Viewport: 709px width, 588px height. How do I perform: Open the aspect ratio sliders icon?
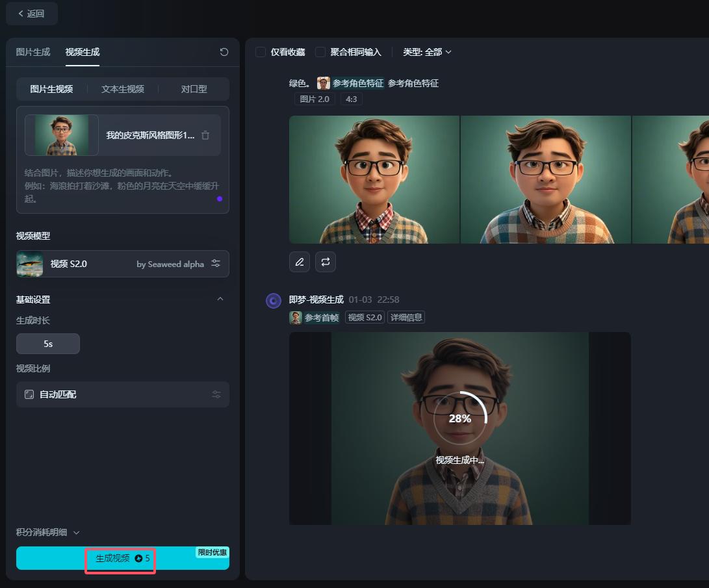point(216,394)
